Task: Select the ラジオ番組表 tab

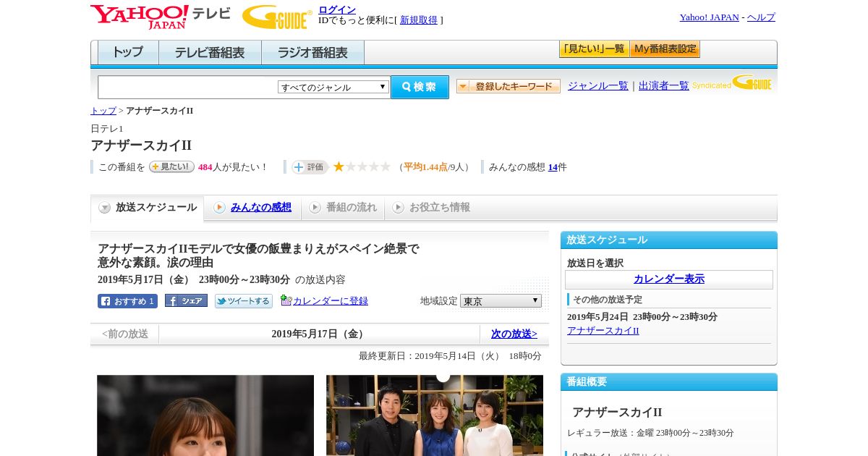Action: [312, 53]
